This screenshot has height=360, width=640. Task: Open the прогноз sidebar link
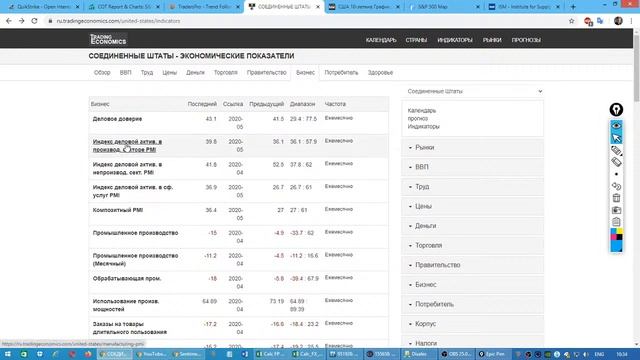coord(418,118)
